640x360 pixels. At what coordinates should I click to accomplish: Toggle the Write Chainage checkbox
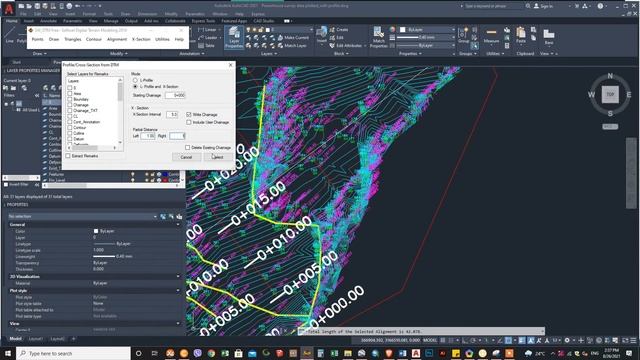point(189,115)
